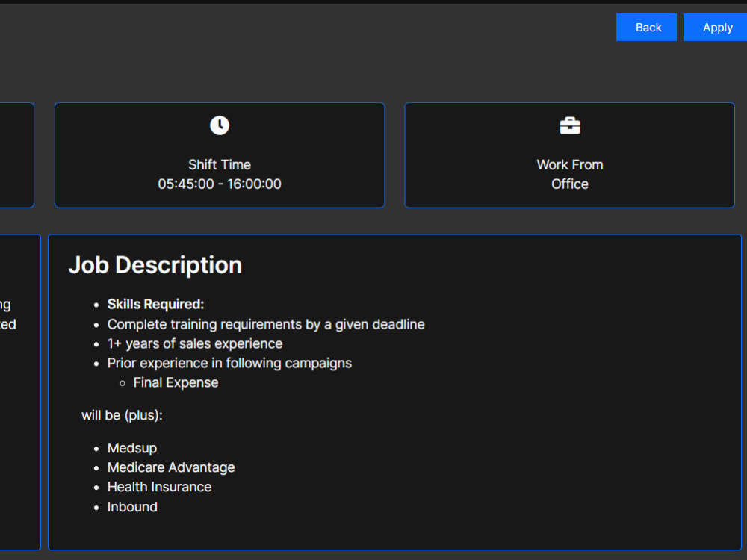747x560 pixels.
Task: Select the Final Expense sub-bullet
Action: (x=176, y=383)
